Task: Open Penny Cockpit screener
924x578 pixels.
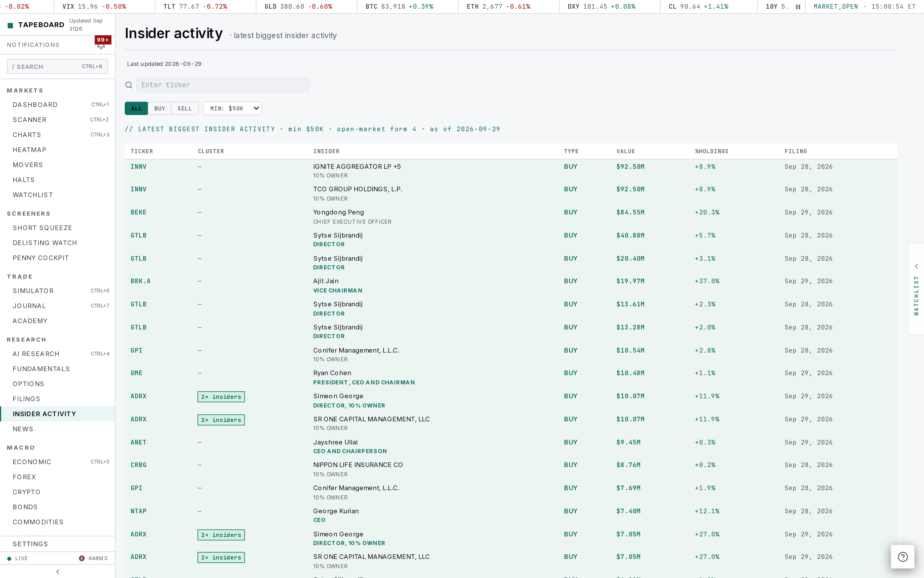Action: 57,258
